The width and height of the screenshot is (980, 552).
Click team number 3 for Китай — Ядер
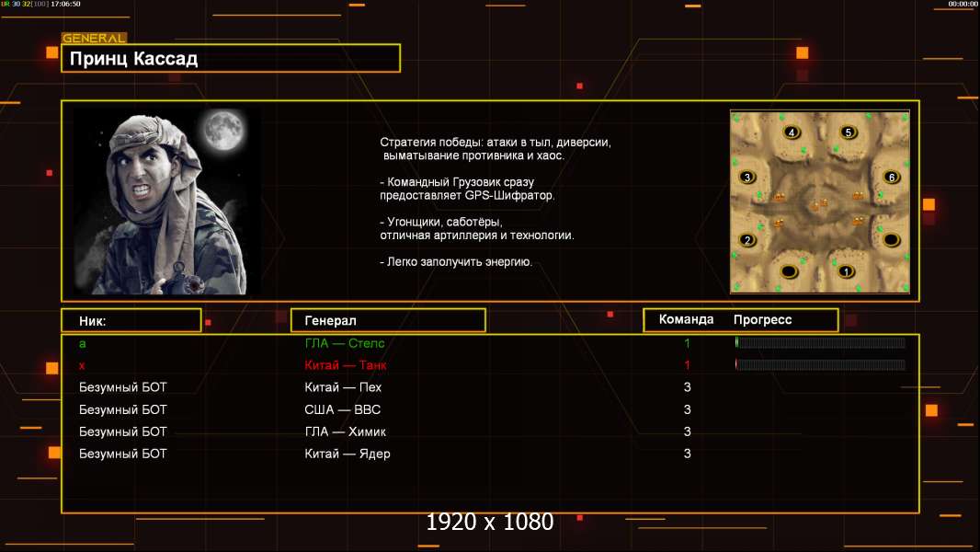(x=687, y=454)
